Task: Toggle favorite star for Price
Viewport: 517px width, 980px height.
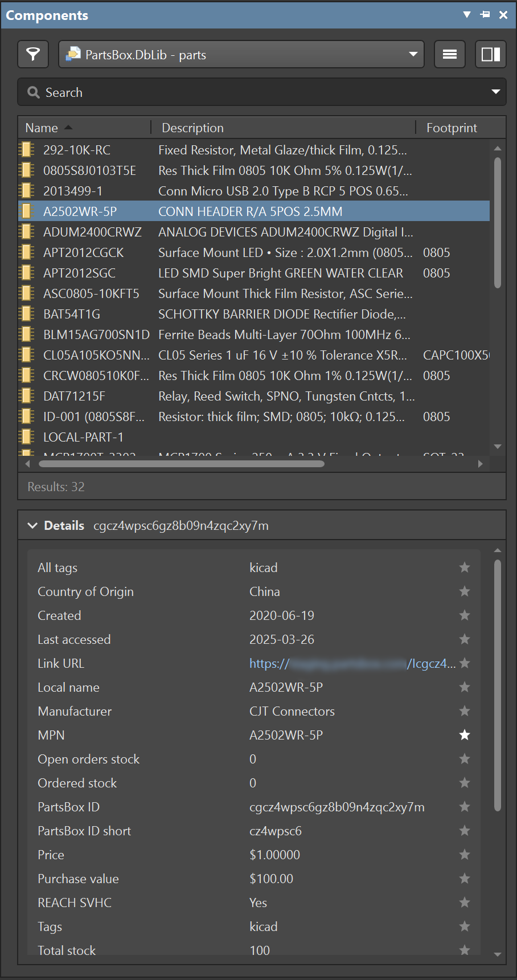Action: [x=465, y=855]
